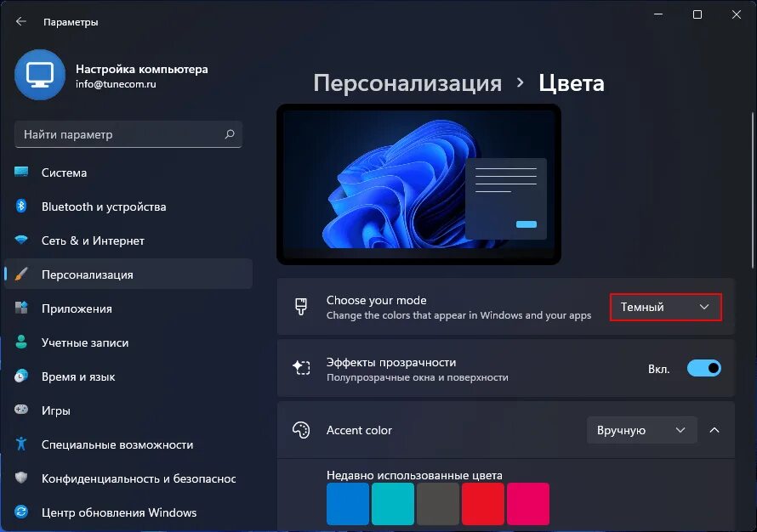757x532 pixels.
Task: Click the Персонализация paintbrush icon
Action: pyautogui.click(x=21, y=274)
